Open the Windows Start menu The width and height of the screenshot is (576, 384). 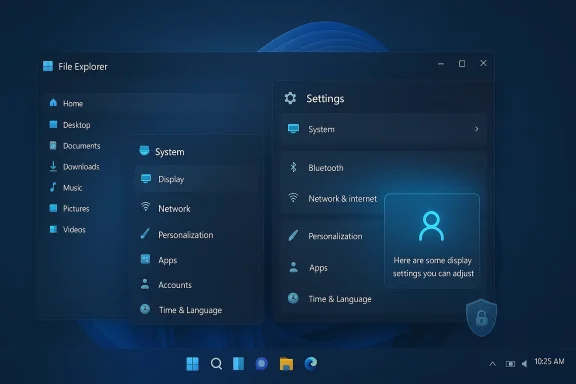point(192,364)
